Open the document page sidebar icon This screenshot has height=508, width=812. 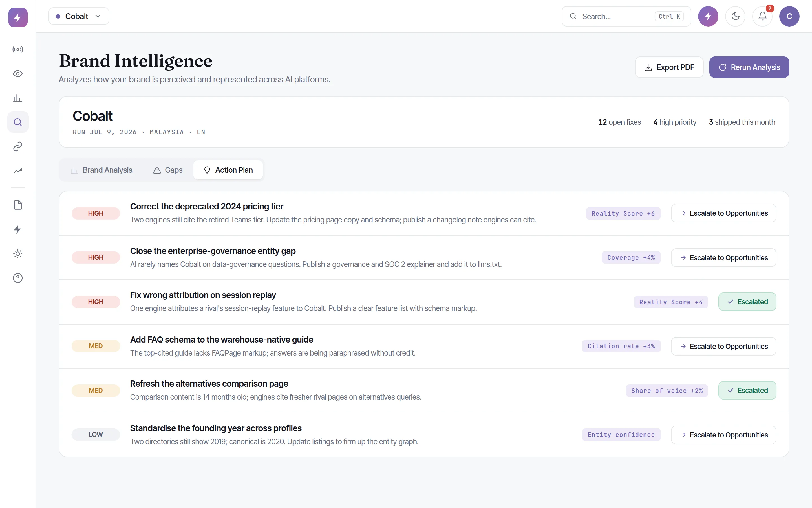click(x=18, y=205)
